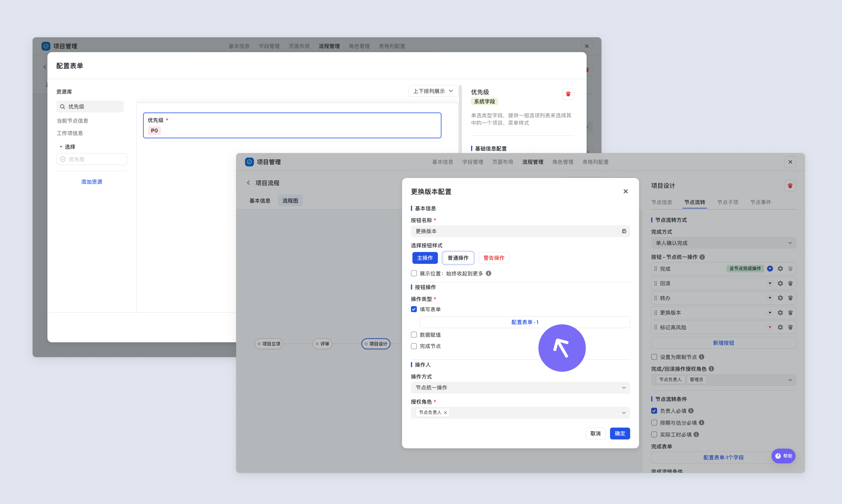Viewport: 842px width, 504px height.
Task: Click red delete icon beside 优先级 field title
Action: click(568, 94)
